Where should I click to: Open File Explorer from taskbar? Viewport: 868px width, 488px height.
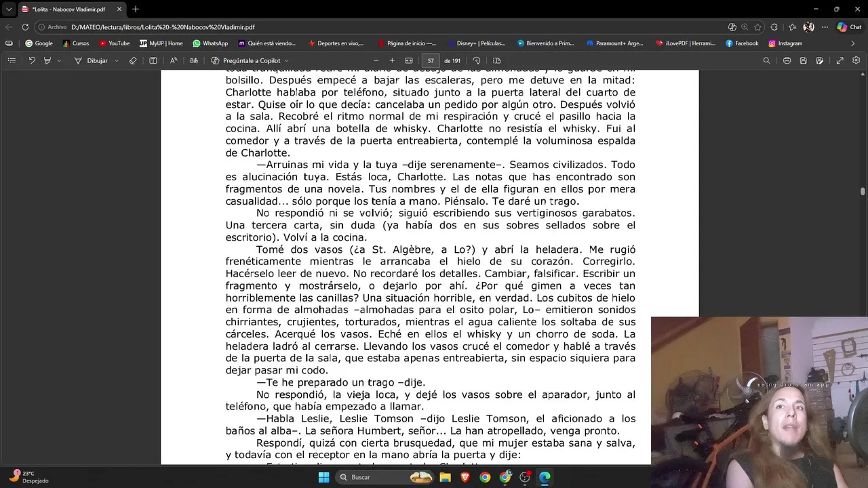point(445,477)
